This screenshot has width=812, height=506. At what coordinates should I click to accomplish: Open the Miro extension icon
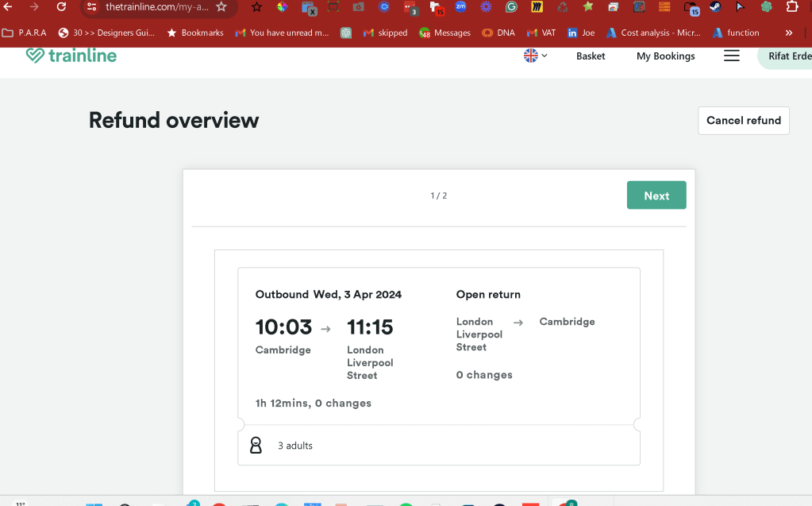click(537, 6)
